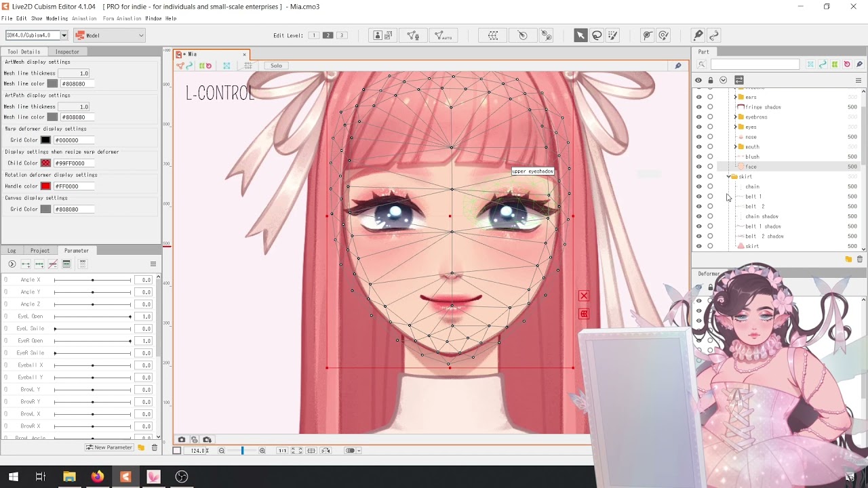Open the Window menu
Image resolution: width=868 pixels, height=488 pixels.
(x=153, y=18)
